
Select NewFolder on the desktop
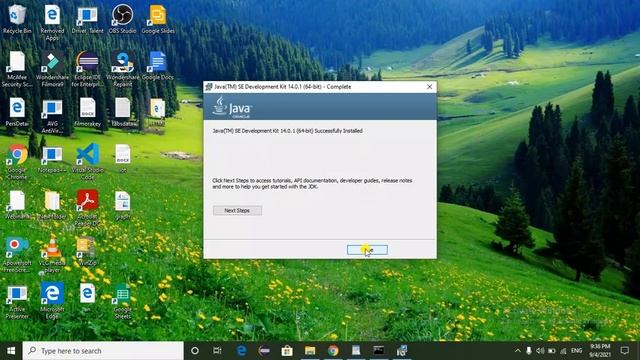pos(52,205)
